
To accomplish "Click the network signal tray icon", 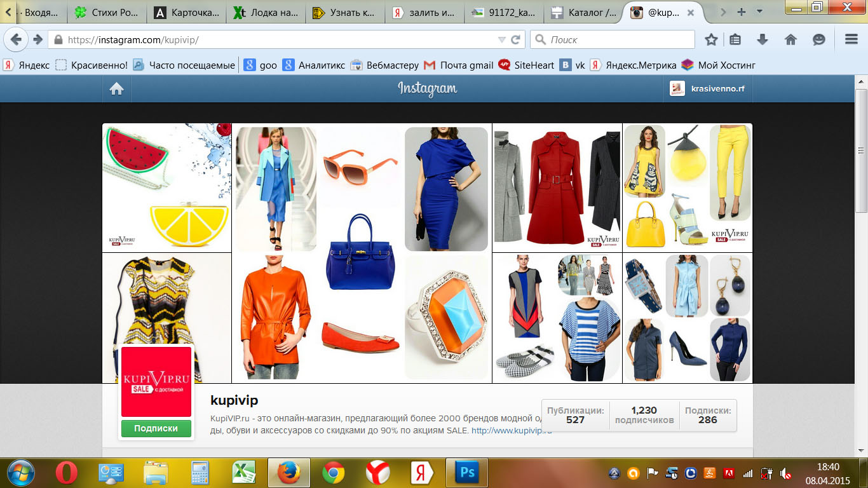I will click(x=748, y=473).
